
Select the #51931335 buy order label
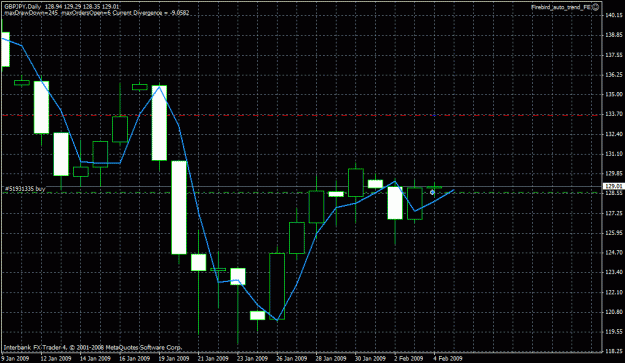[25, 189]
